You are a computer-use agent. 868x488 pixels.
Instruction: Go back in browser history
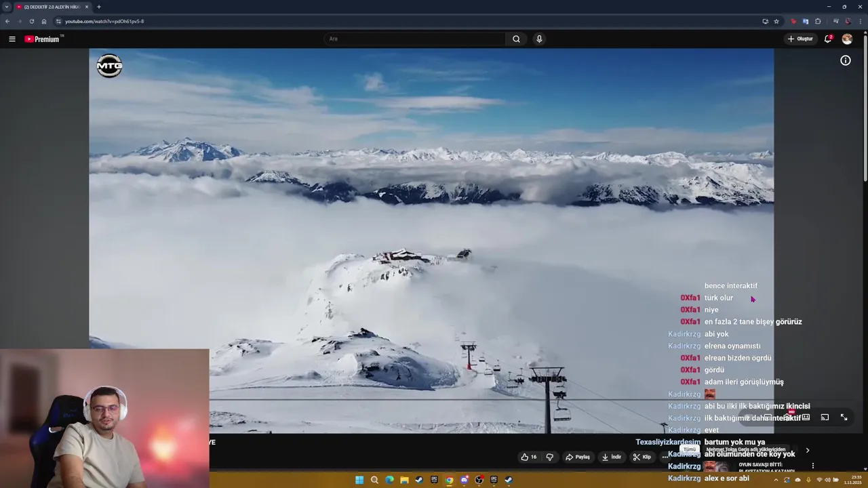point(7,21)
